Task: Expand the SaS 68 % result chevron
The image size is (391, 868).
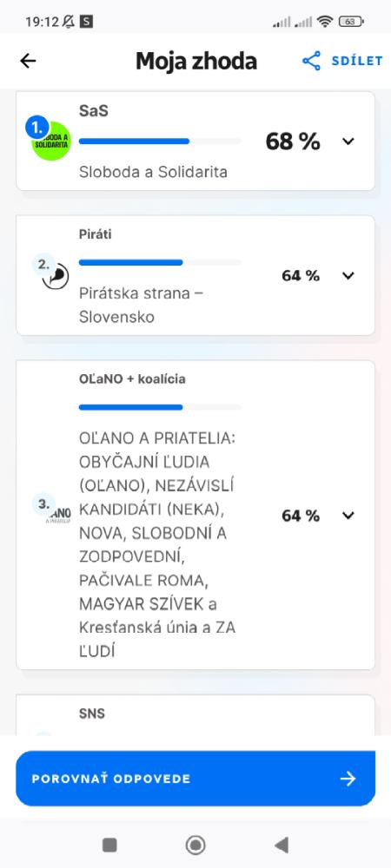Action: (348, 141)
